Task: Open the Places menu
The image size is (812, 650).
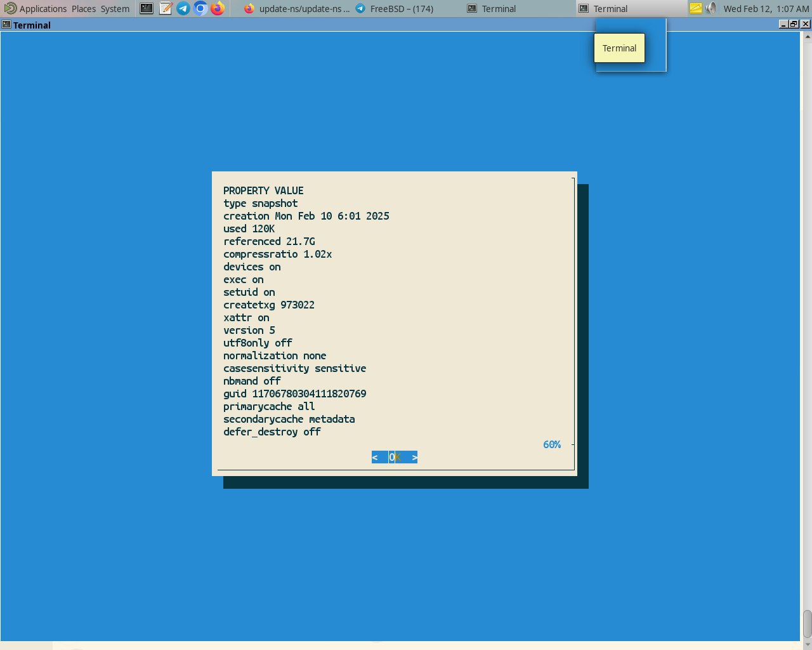Action: (84, 9)
